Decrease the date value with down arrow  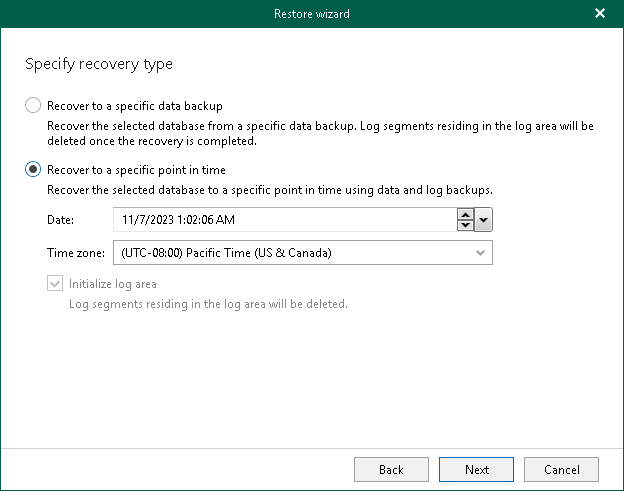pos(464,225)
